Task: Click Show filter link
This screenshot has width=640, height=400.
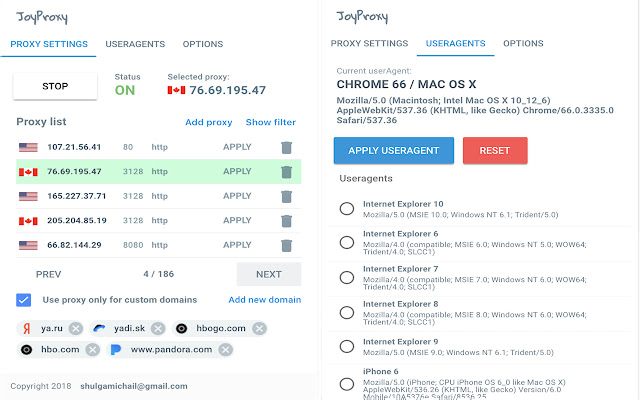Action: tap(271, 122)
